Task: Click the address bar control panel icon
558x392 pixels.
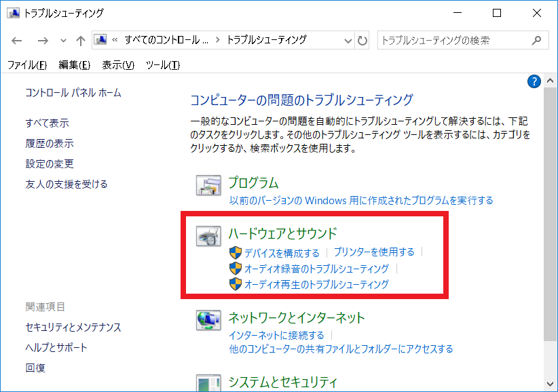Action: pyautogui.click(x=101, y=40)
